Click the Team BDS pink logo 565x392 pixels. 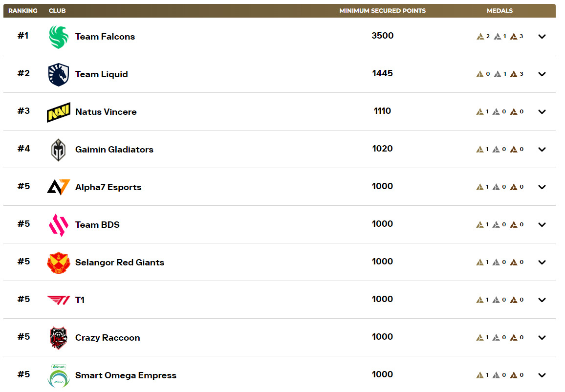click(x=59, y=225)
